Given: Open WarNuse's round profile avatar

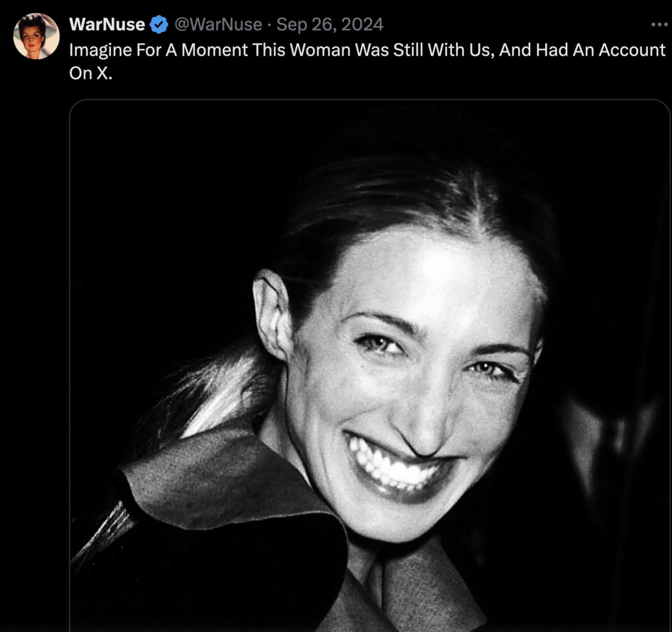Looking at the screenshot, I should pyautogui.click(x=36, y=36).
